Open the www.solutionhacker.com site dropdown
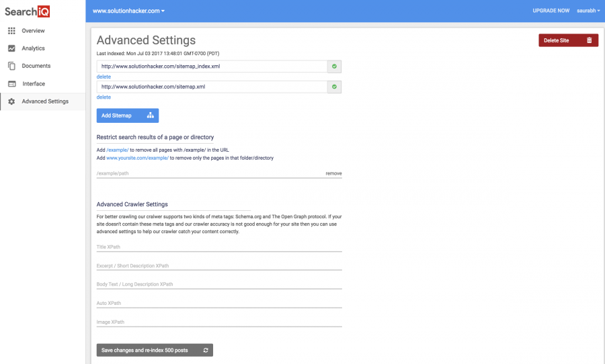 128,11
